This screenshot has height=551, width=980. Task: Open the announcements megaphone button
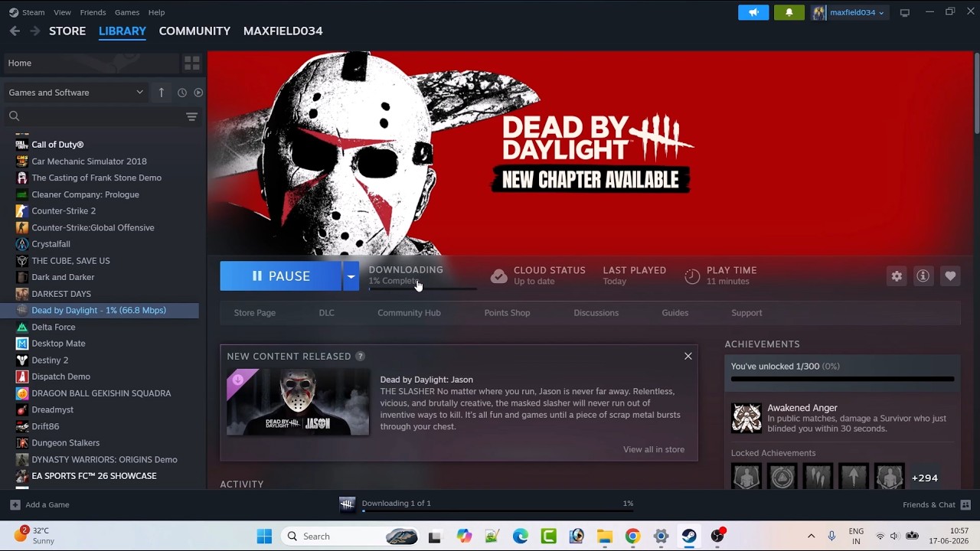pos(753,12)
